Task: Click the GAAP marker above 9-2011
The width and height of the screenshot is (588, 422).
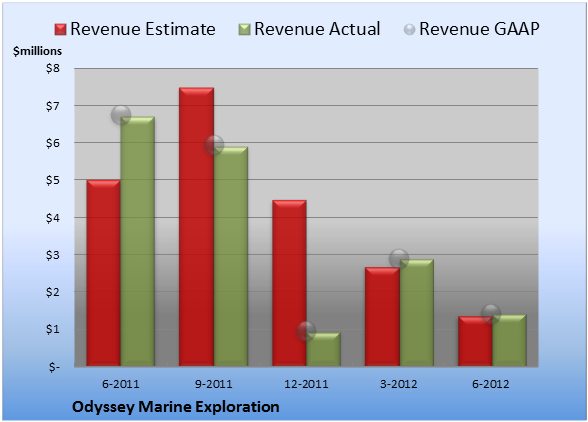Action: tap(214, 145)
